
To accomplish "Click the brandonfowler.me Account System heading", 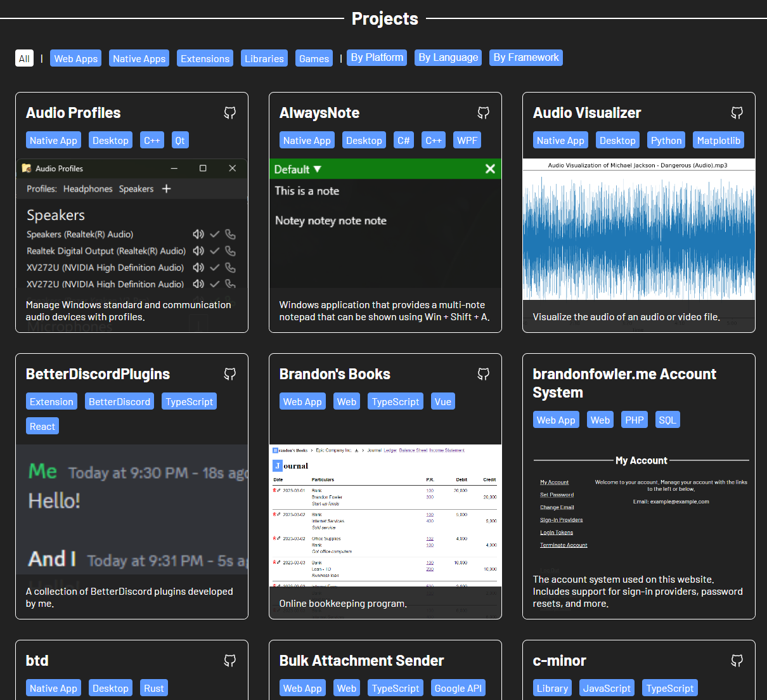I will click(624, 383).
